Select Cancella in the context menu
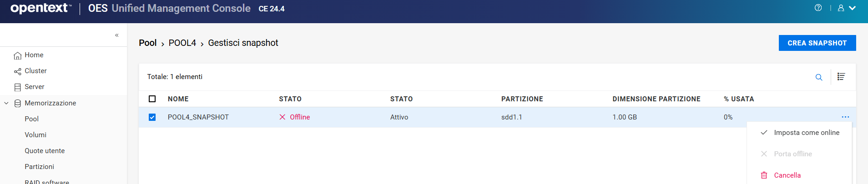The height and width of the screenshot is (184, 868). (x=787, y=175)
